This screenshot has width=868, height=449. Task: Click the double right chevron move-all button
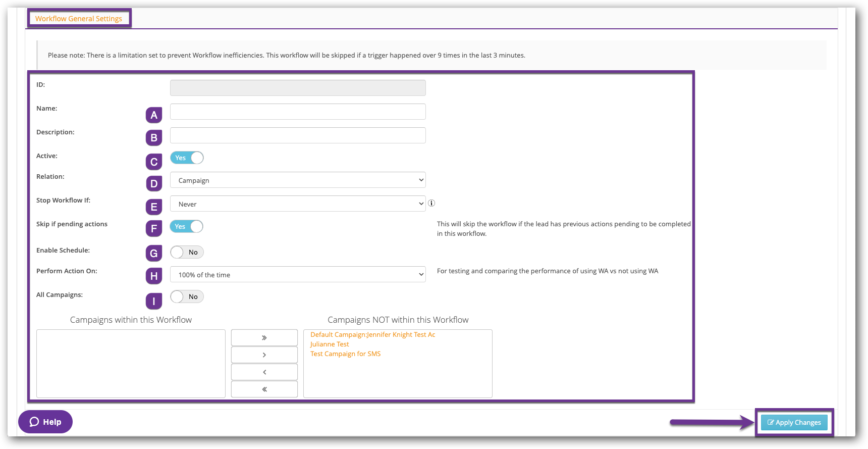coord(264,337)
